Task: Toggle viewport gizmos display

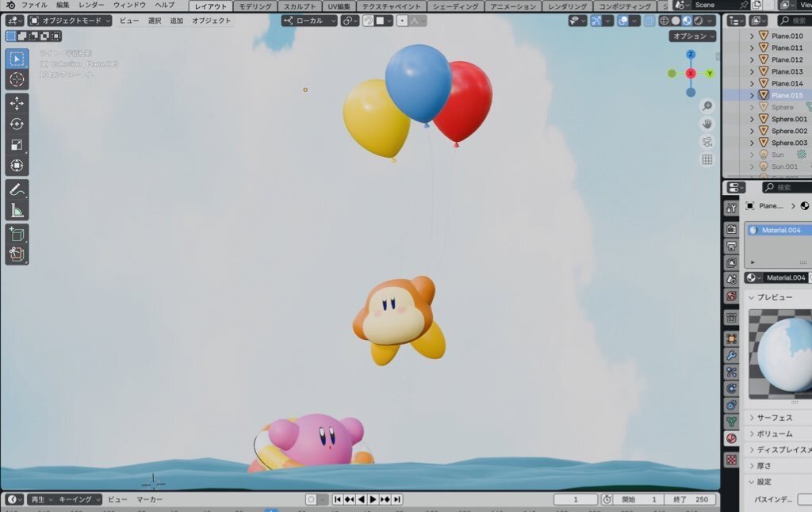Action: coord(596,21)
